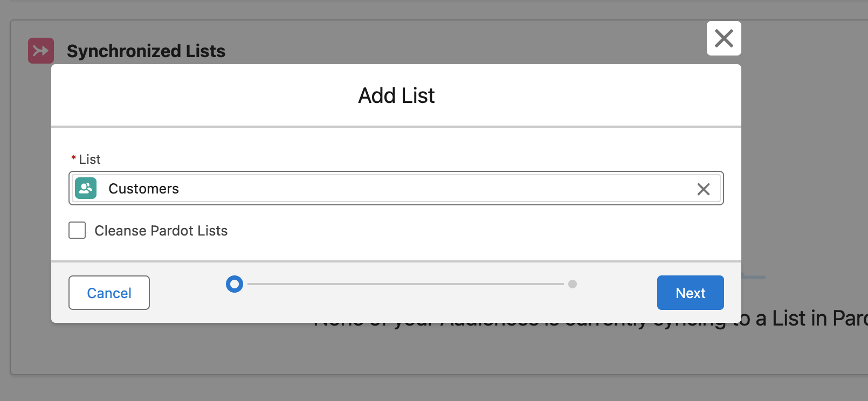Click the Cleanse Pardot Lists label text
Viewport: 868px width, 401px height.
[161, 231]
